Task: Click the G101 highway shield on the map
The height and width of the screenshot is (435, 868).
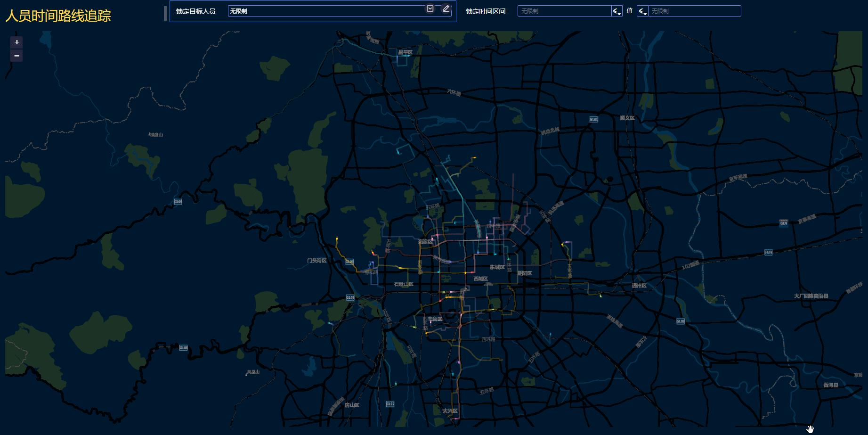Action: point(593,120)
